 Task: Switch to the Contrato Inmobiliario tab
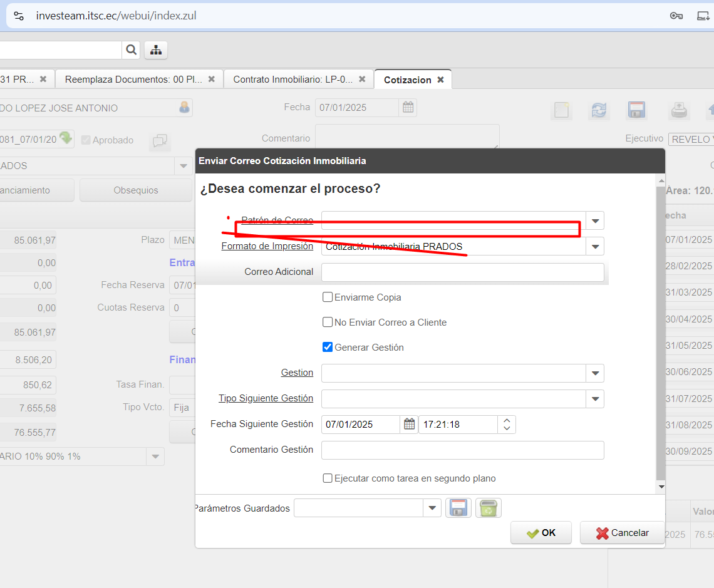point(292,80)
